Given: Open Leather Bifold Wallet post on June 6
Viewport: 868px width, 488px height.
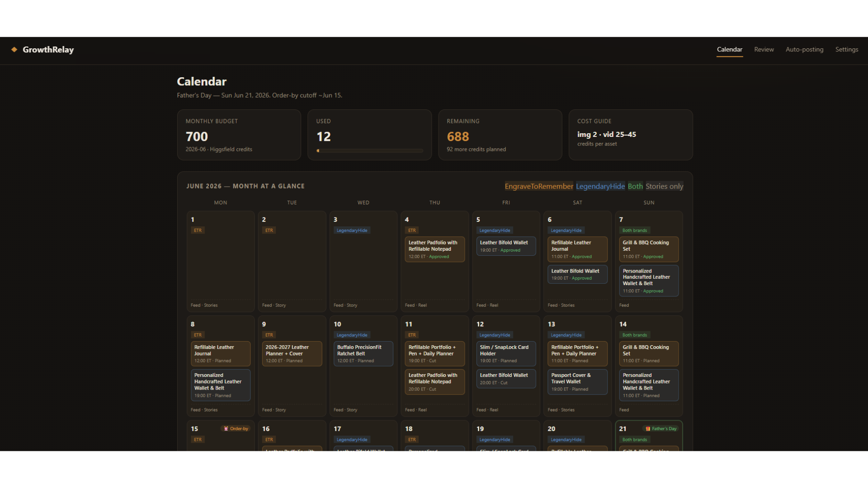Looking at the screenshot, I should click(x=577, y=274).
